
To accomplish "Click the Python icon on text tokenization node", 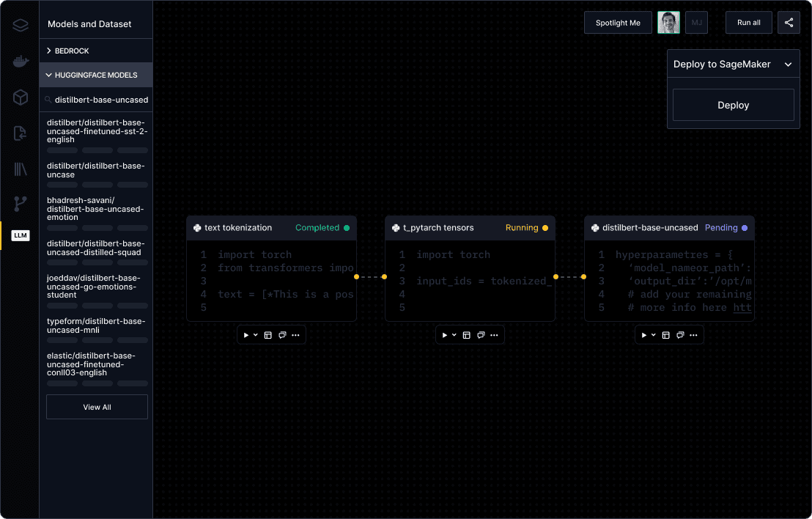I will pyautogui.click(x=197, y=228).
